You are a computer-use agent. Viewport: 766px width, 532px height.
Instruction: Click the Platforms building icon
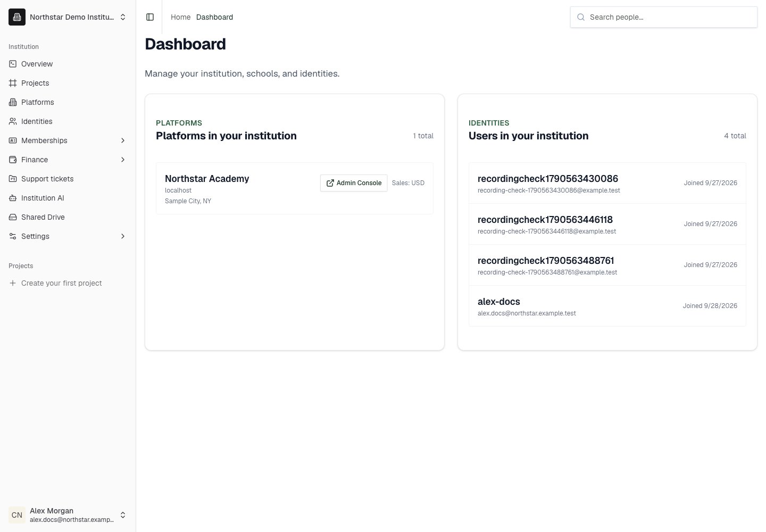point(13,102)
